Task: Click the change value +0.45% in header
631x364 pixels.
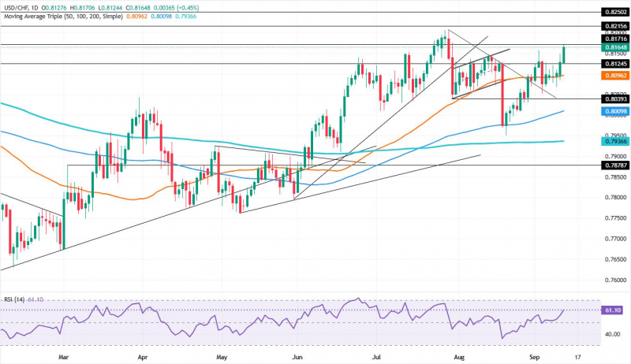Action: pyautogui.click(x=189, y=8)
